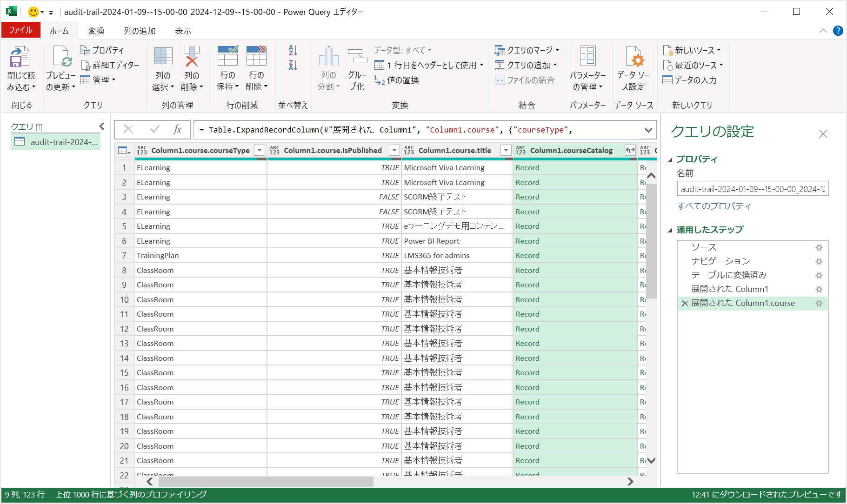
Task: Switch to the ホーム ribbon tab
Action: (59, 31)
